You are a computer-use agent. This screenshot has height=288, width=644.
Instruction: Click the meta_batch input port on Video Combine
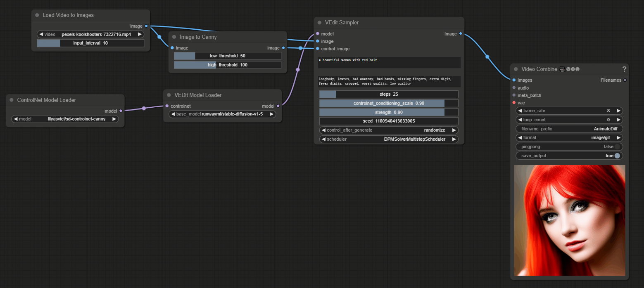click(x=514, y=95)
